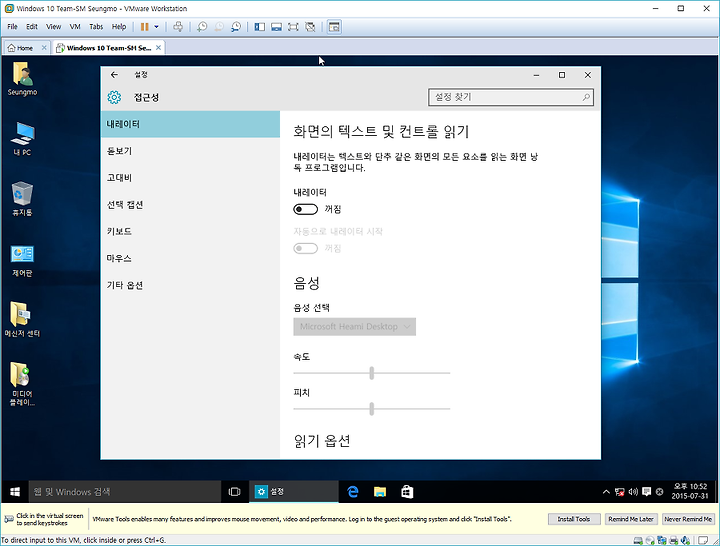Image resolution: width=720 pixels, height=546 pixels.
Task: Open the View menu
Action: point(53,27)
